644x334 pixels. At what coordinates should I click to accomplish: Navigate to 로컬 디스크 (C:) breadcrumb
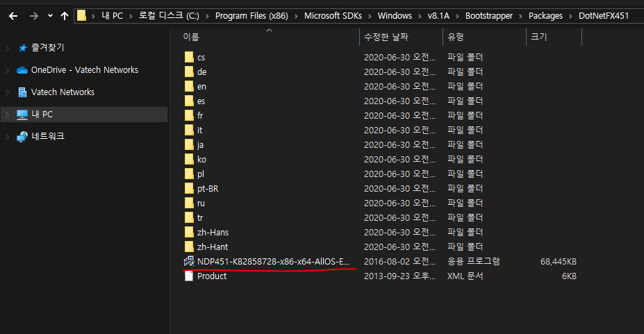pos(169,16)
